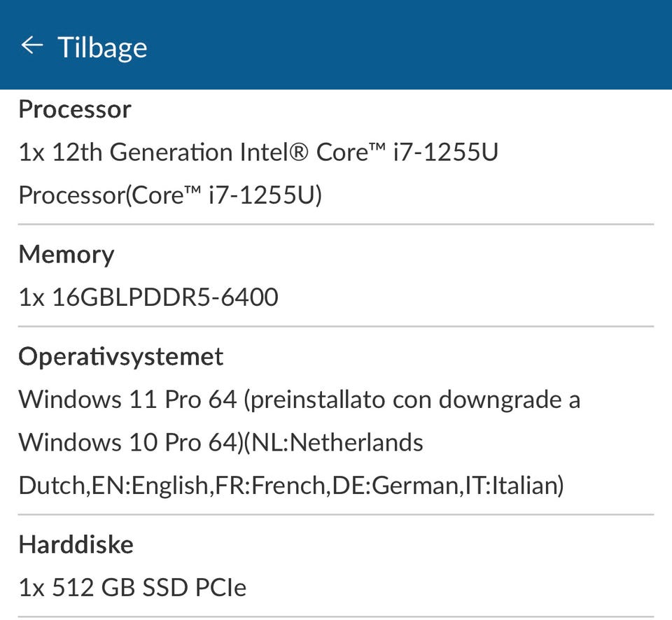Viewport: 672px width, 620px height.
Task: Click the IT:Italian language entry
Action: (512, 486)
